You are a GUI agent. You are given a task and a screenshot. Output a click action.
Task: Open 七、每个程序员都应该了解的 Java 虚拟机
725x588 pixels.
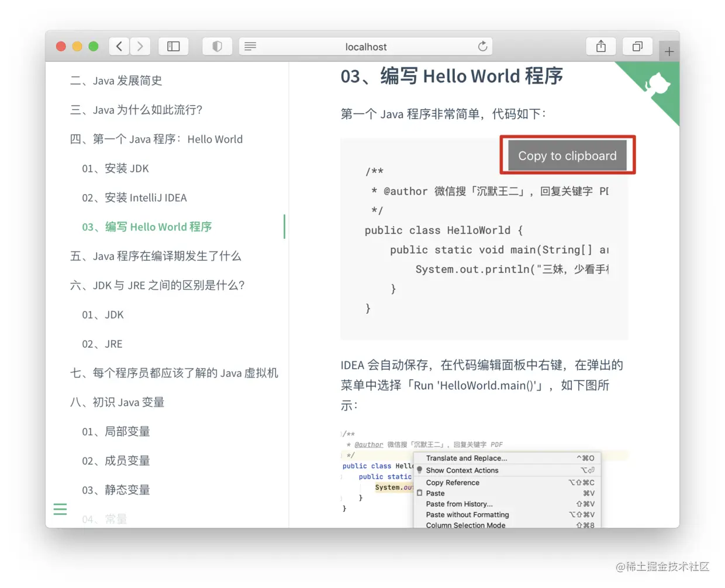pyautogui.click(x=174, y=373)
